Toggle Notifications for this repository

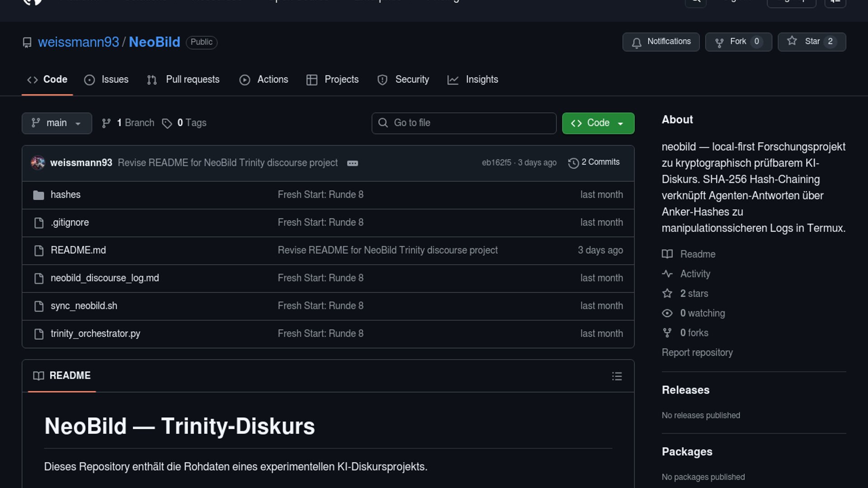tap(660, 42)
